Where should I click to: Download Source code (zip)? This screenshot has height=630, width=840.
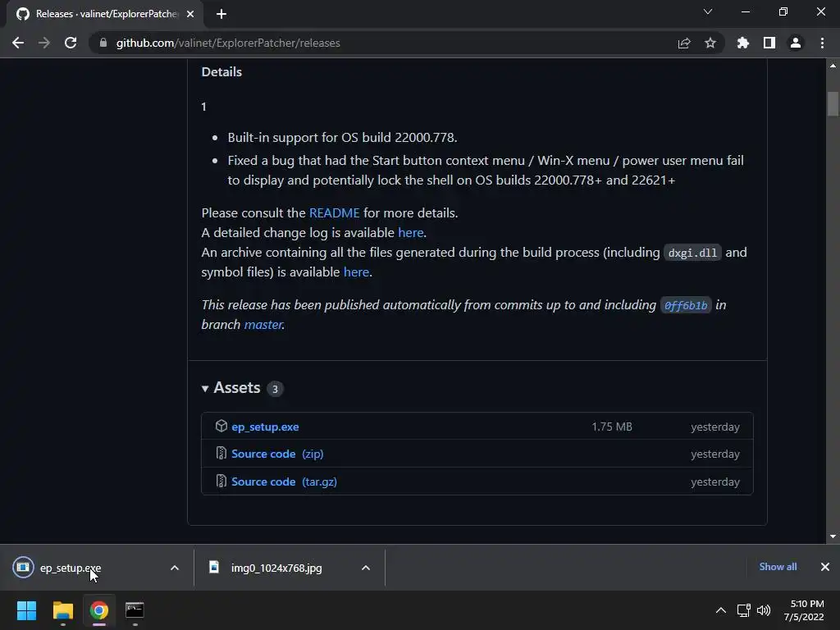[x=277, y=454]
